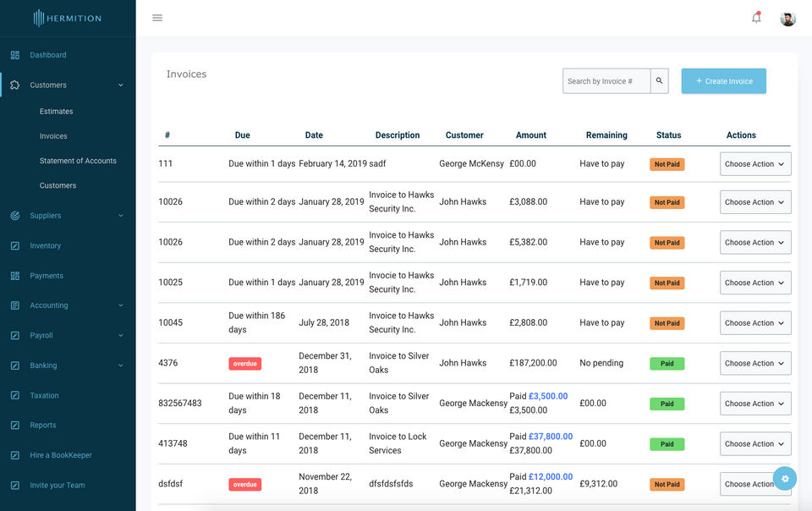Click the Hire a BookKeeper icon
Screen dimensions: 812x511
coord(15,455)
